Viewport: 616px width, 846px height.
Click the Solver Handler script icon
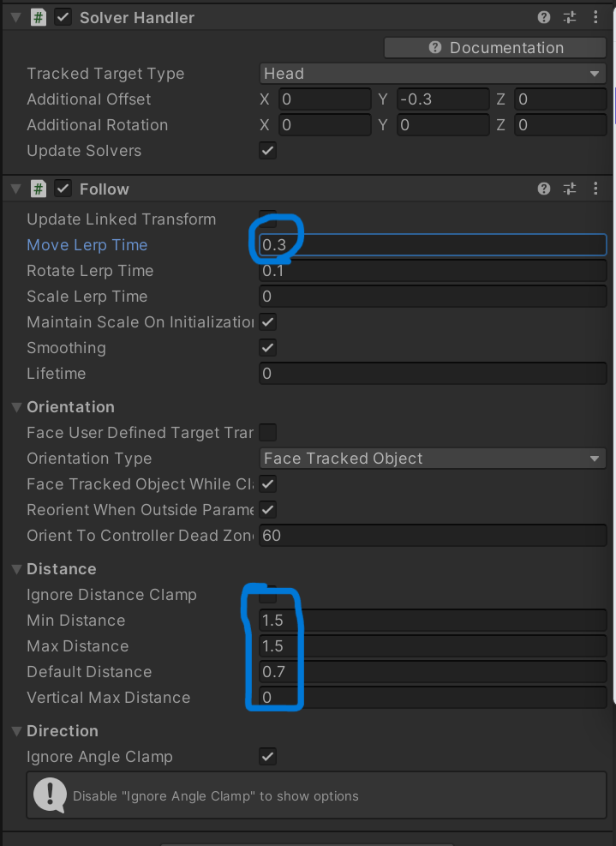coord(38,17)
